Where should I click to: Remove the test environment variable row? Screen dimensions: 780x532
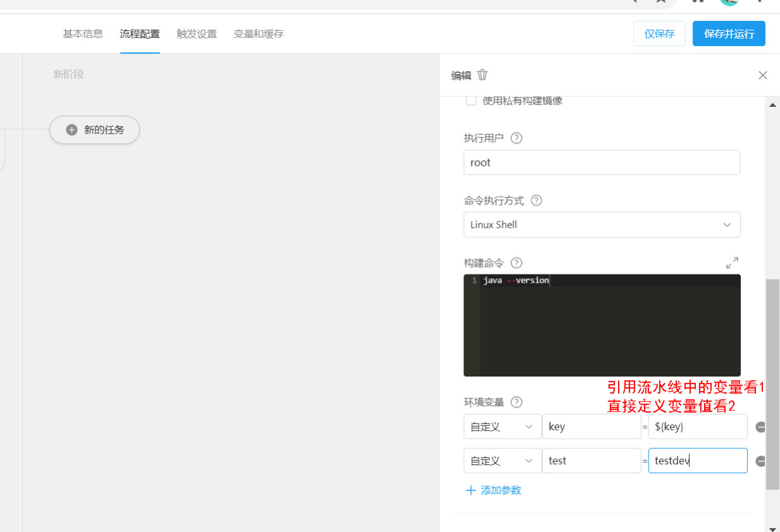tap(761, 461)
